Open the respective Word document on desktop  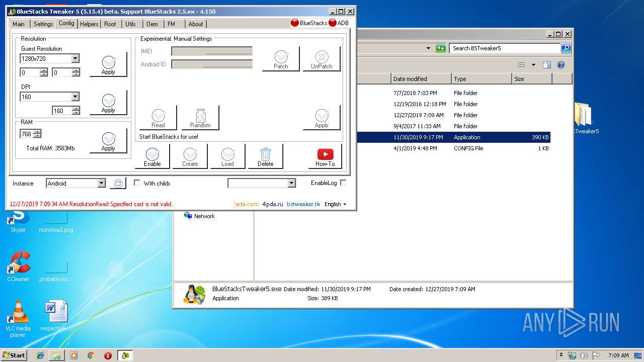(56, 316)
